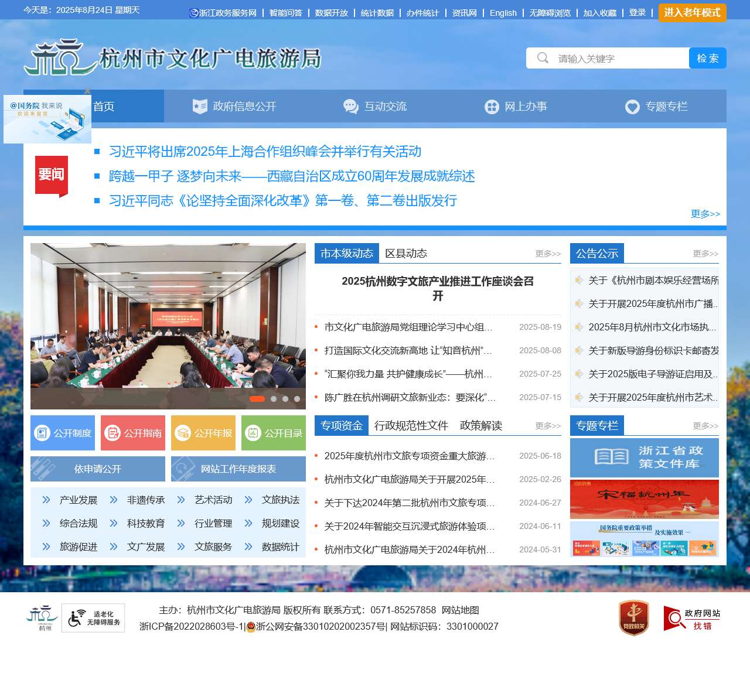Open the 政府信息公开 navigation menu
The height and width of the screenshot is (700, 750).
coord(234,106)
